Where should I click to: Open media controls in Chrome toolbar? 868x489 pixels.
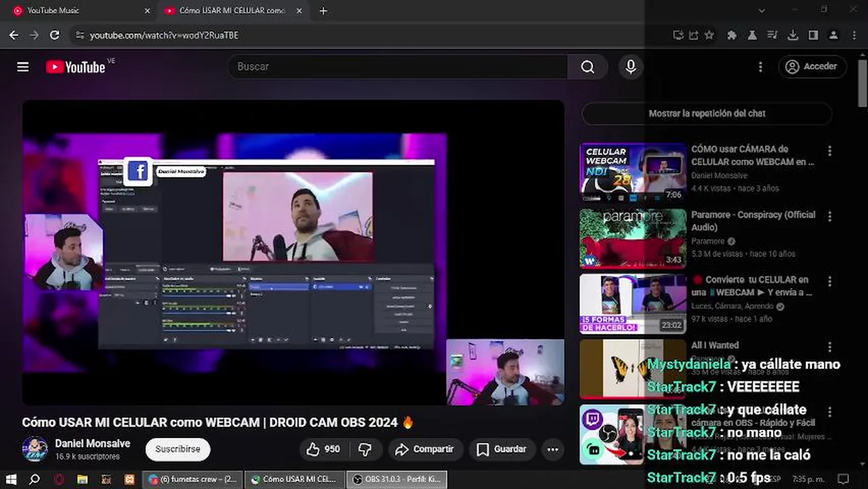(772, 35)
